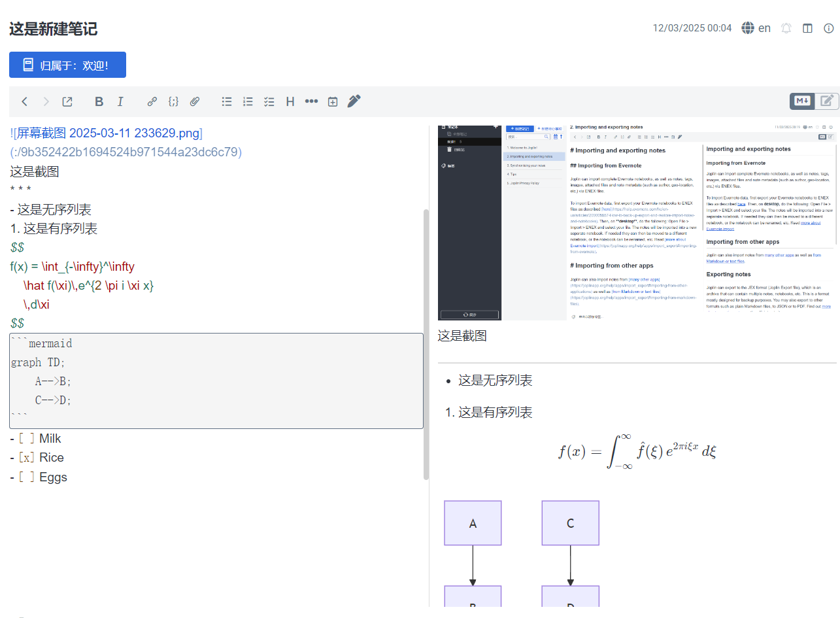This screenshot has height=618, width=840.
Task: Attach a file with paperclip icon
Action: tap(194, 101)
